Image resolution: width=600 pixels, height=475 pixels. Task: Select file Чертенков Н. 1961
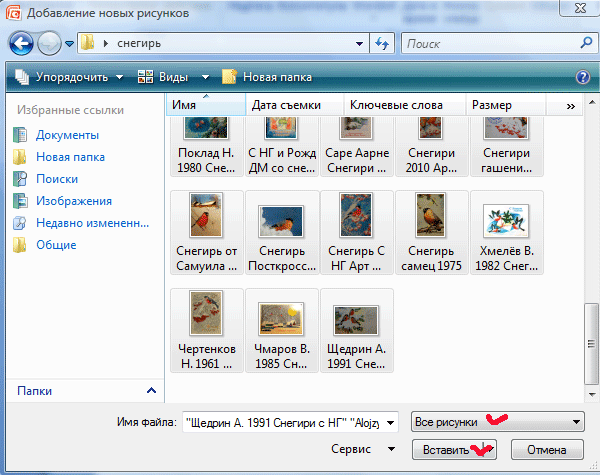(x=207, y=330)
